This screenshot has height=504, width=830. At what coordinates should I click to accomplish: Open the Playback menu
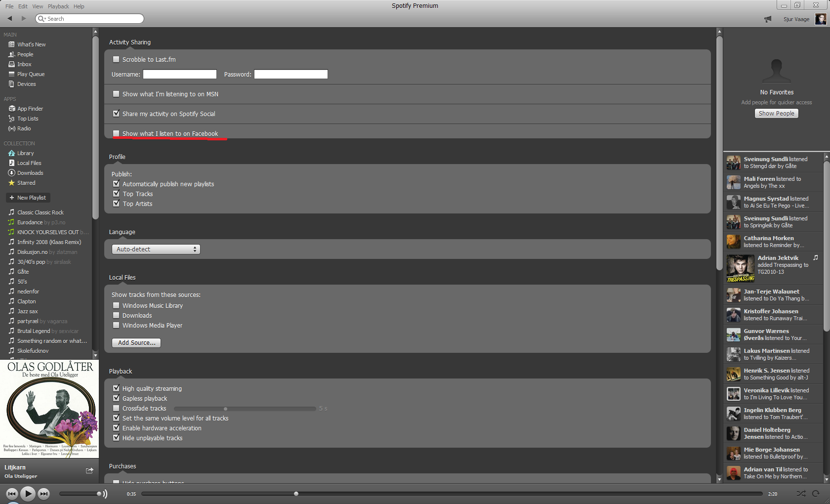tap(58, 6)
